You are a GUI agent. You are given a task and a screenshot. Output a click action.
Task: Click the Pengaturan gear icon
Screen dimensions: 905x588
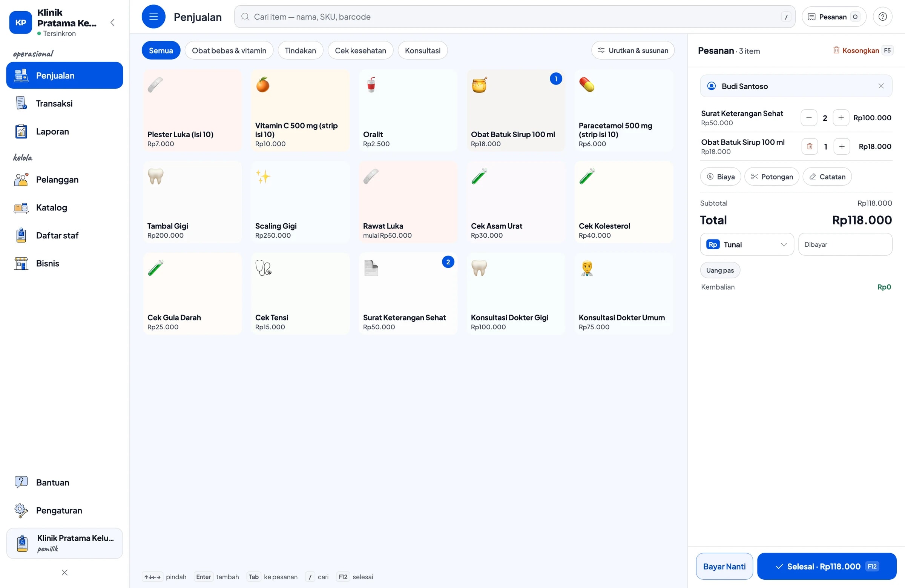21,510
